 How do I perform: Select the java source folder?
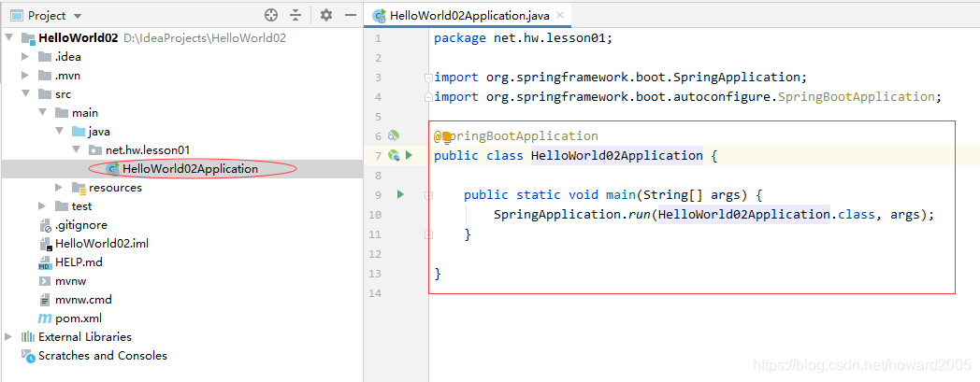click(99, 132)
